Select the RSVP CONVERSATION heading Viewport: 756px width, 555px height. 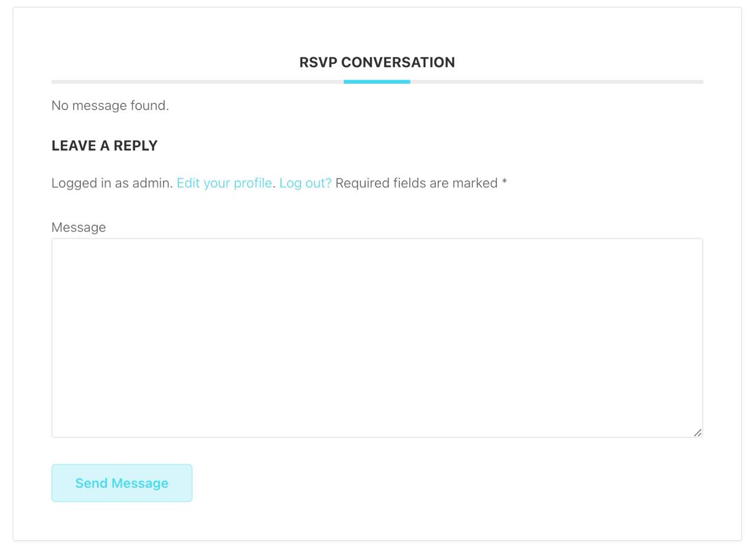pyautogui.click(x=377, y=62)
